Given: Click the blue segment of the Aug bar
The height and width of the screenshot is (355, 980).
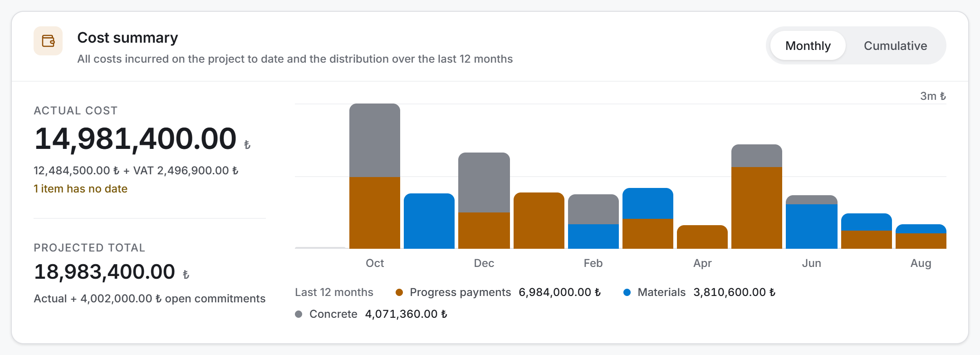Looking at the screenshot, I should click(921, 229).
